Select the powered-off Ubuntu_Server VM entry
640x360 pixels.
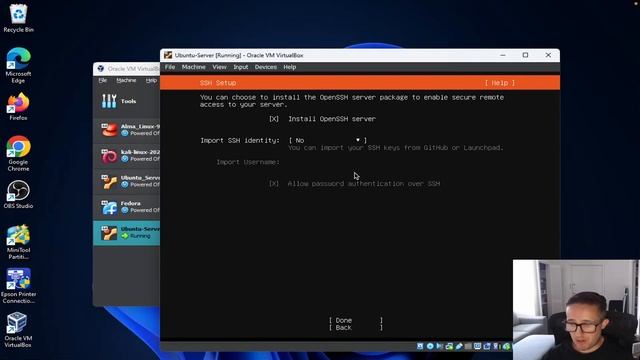coord(127,181)
